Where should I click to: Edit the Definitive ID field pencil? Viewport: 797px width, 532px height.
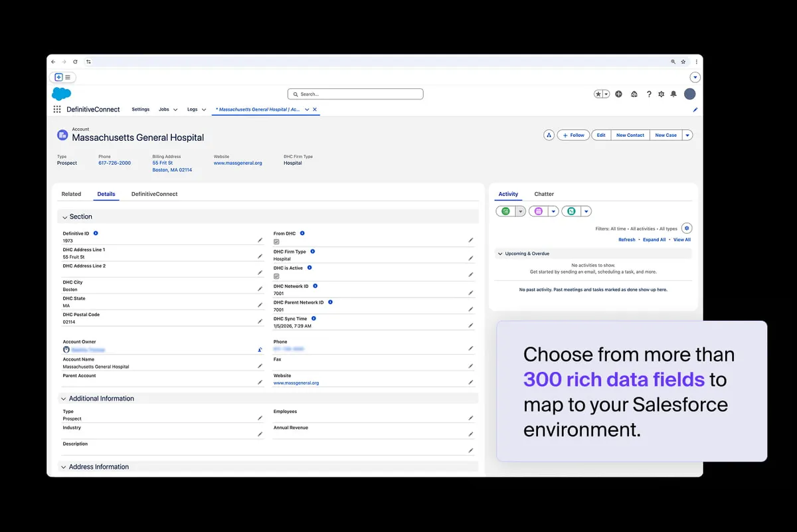point(260,240)
